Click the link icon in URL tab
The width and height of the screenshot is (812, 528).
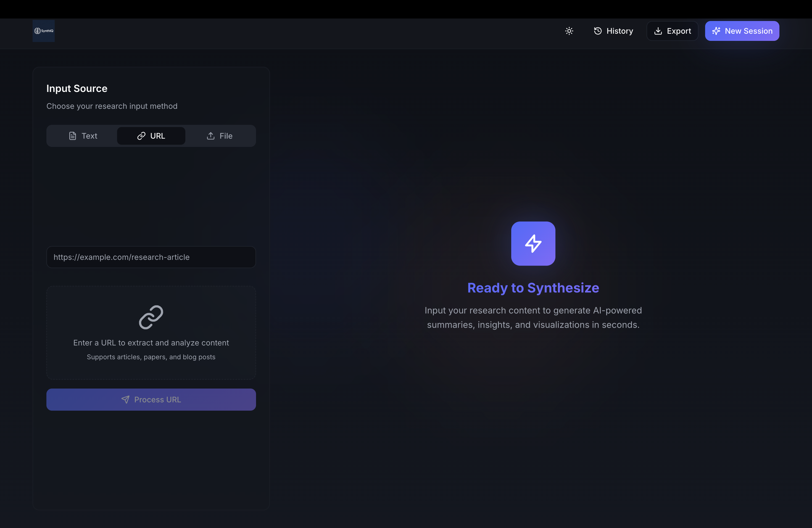coord(141,136)
